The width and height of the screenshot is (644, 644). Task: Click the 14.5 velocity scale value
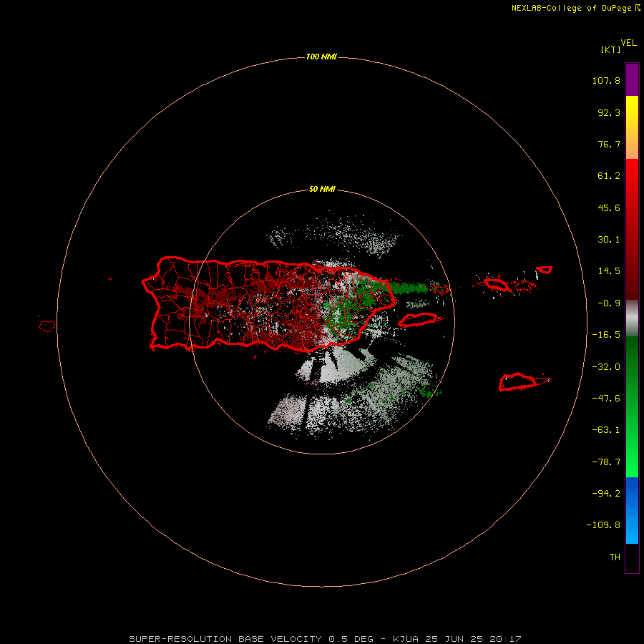coord(609,271)
